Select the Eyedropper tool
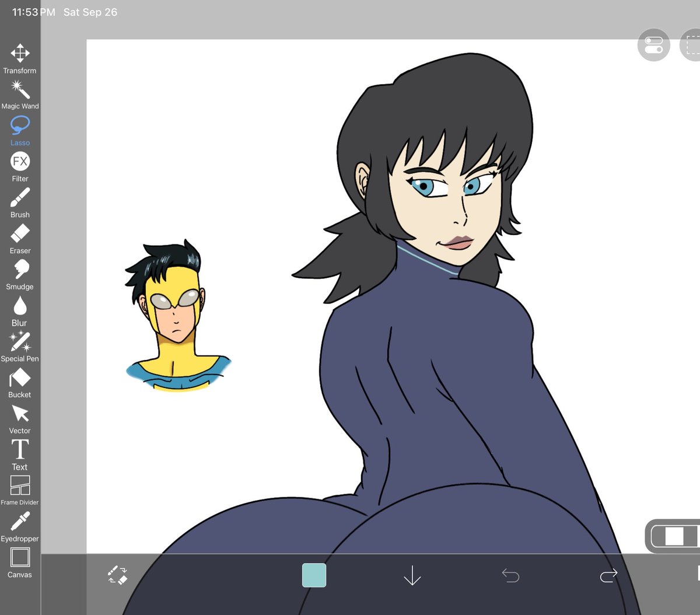700x615 pixels. click(20, 527)
